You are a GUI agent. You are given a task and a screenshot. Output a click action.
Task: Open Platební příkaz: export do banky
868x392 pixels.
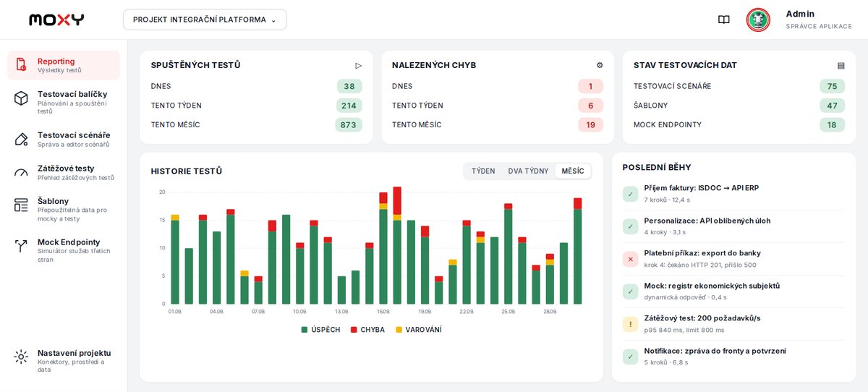coord(733,259)
